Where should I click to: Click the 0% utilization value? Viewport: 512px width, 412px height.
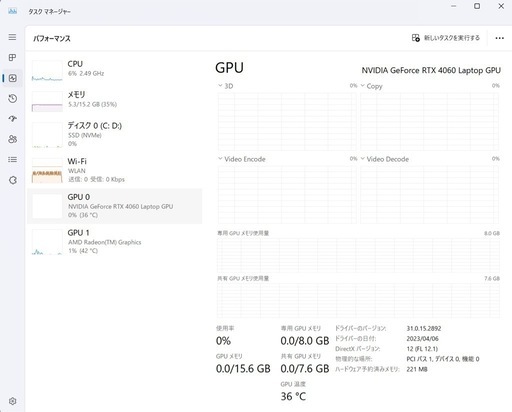(x=223, y=341)
